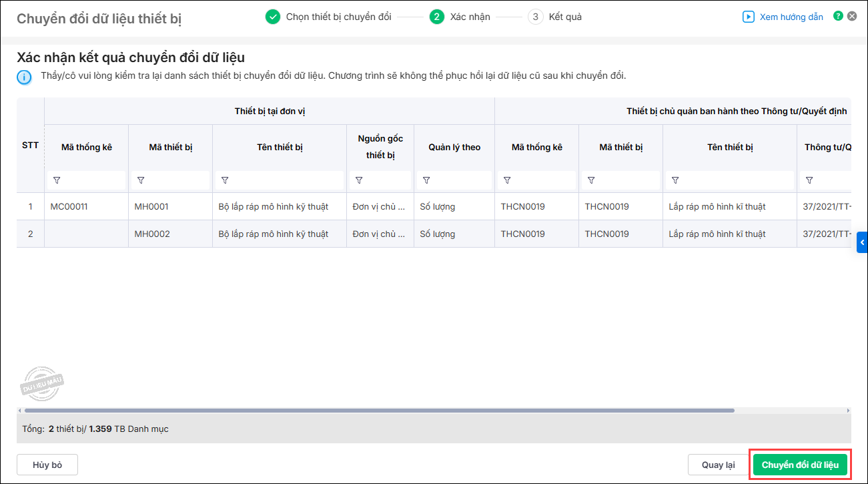Open the green help question mark icon
The image size is (868, 484).
coord(838,16)
